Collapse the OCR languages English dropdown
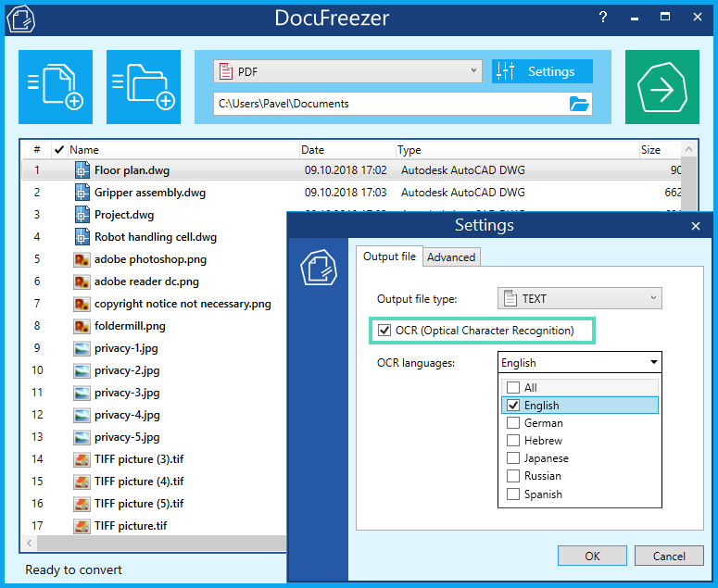The image size is (718, 588). 579,362
